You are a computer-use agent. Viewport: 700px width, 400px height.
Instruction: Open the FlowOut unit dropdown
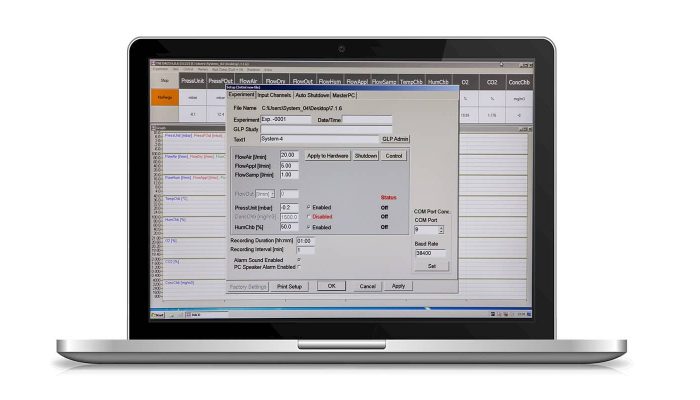coord(265,194)
